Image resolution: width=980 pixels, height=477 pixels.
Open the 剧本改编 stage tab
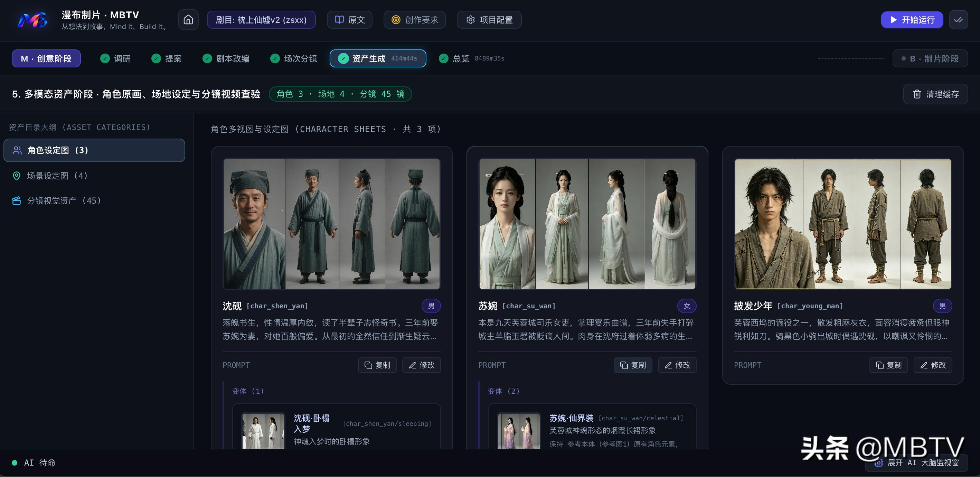226,58
